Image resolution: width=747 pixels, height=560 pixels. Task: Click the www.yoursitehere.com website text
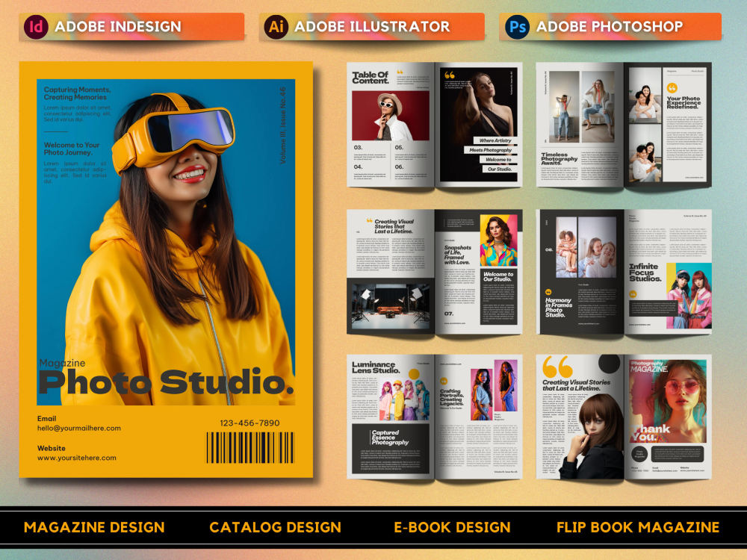(77, 458)
